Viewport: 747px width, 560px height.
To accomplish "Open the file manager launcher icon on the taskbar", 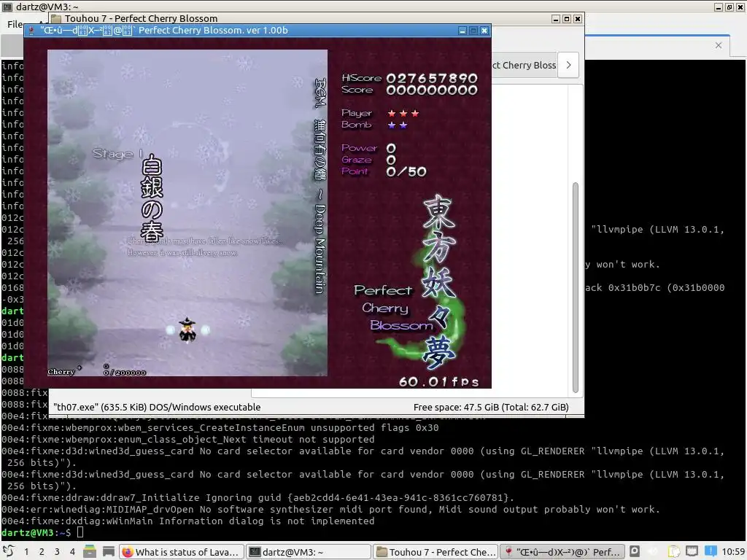I will (90, 552).
